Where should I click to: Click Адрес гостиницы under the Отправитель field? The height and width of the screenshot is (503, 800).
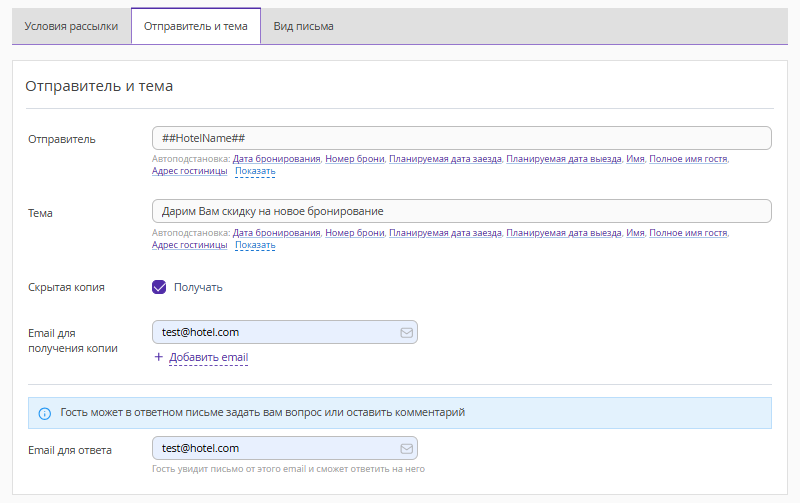189,171
